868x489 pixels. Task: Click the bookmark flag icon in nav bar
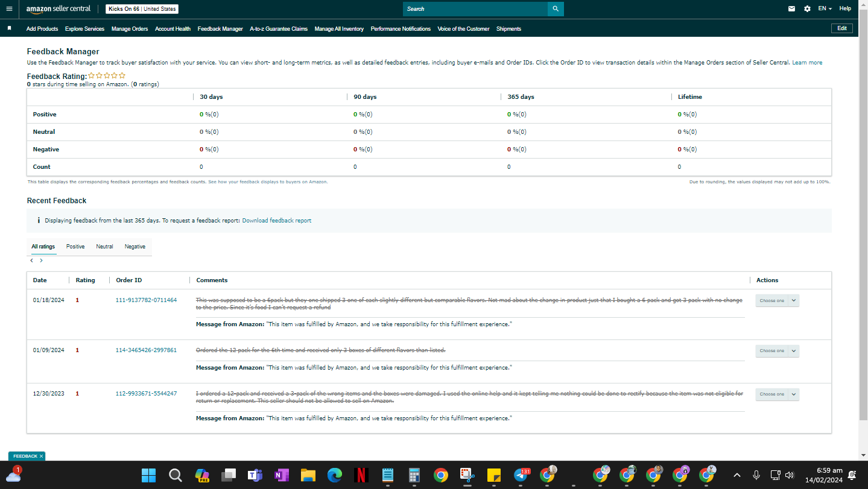click(x=9, y=28)
